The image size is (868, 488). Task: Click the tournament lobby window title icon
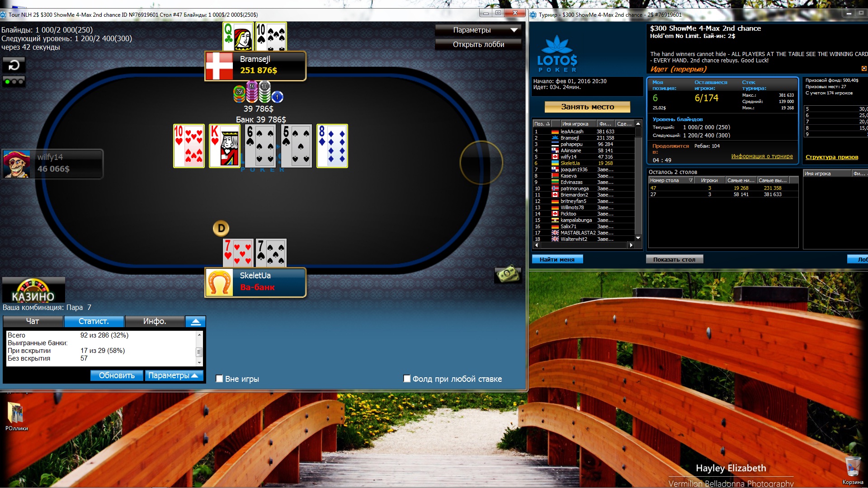[533, 14]
